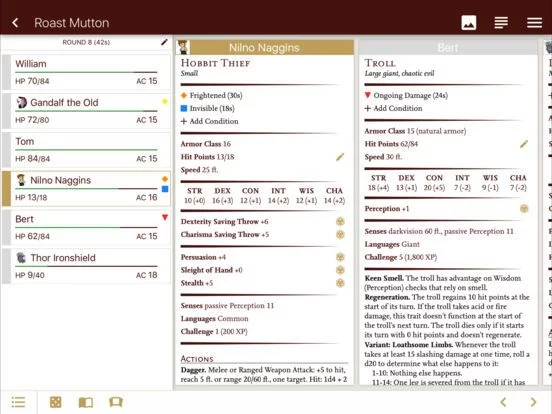Click the Regeneration trait text

[x=447, y=316]
